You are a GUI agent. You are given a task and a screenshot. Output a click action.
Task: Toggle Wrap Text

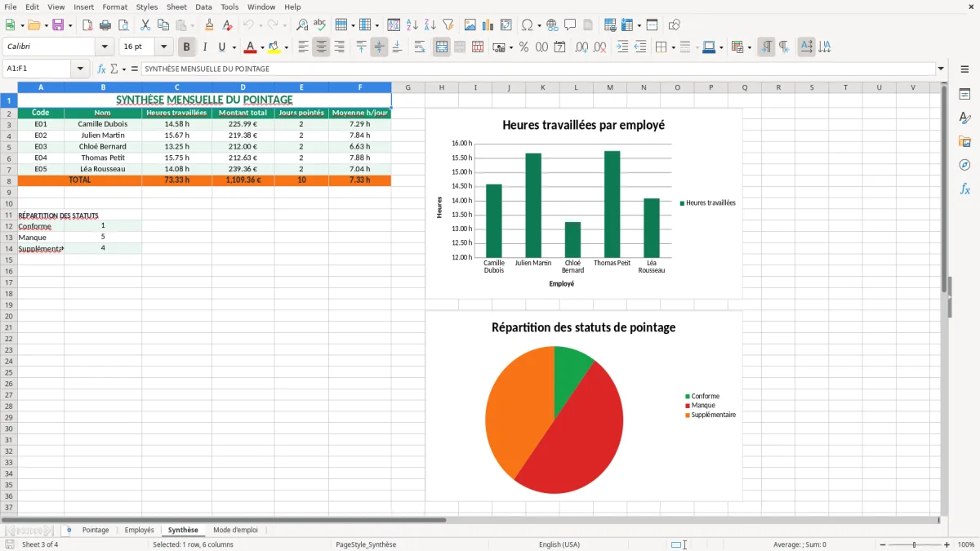[419, 47]
